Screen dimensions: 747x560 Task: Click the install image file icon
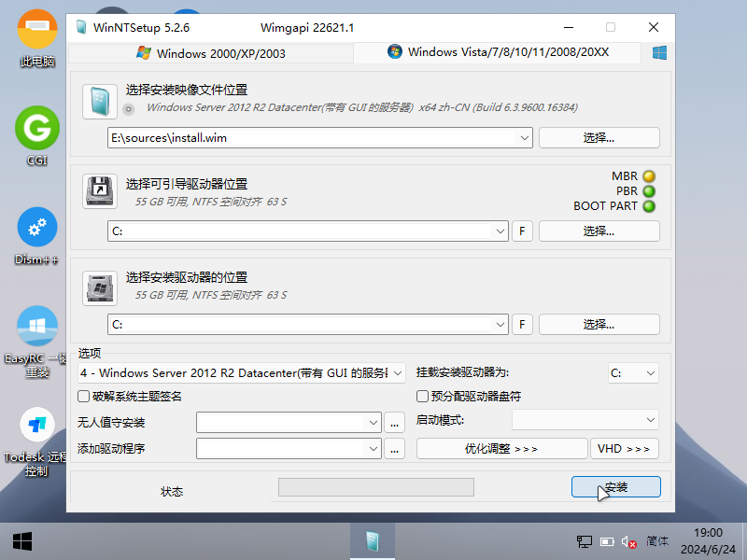(100, 102)
